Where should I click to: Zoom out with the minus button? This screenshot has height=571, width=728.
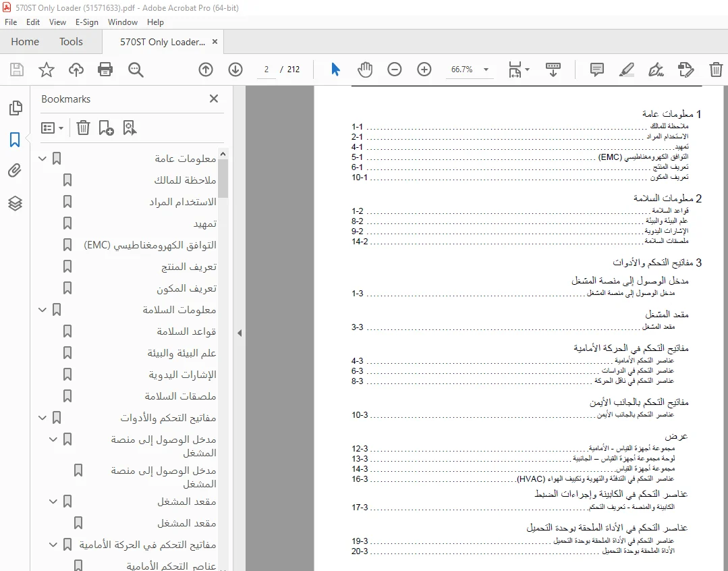[394, 70]
